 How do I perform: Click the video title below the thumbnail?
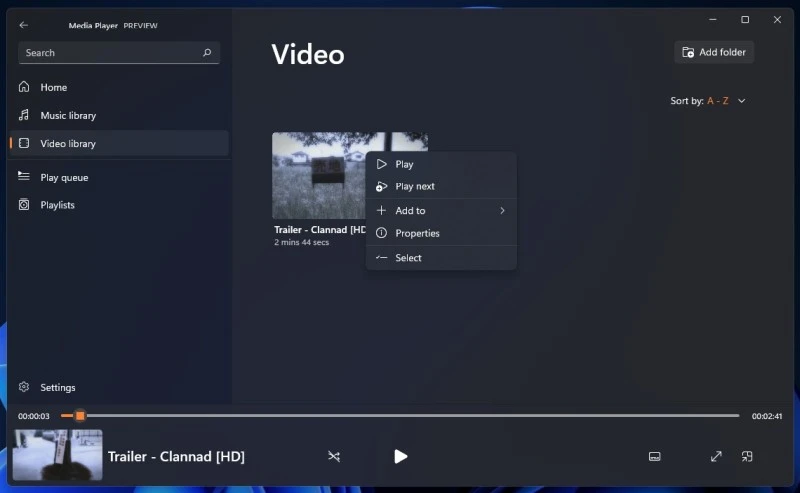coord(320,230)
